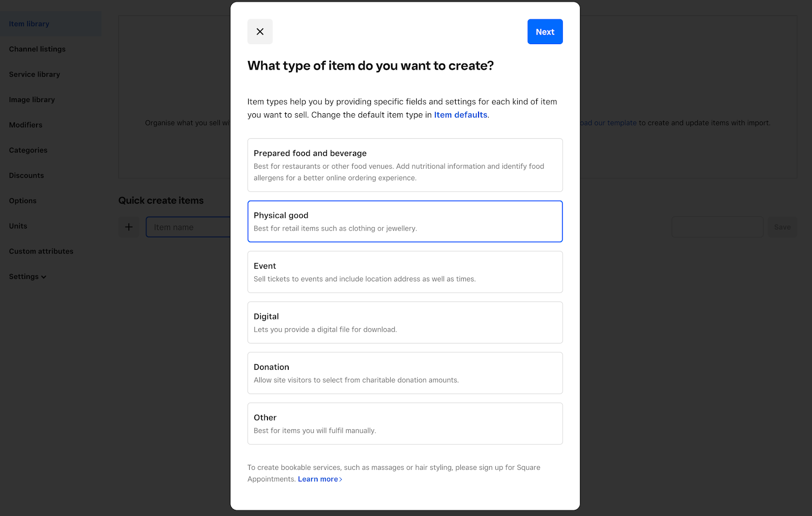Open Image library in the sidebar
The image size is (812, 516).
[x=32, y=100]
